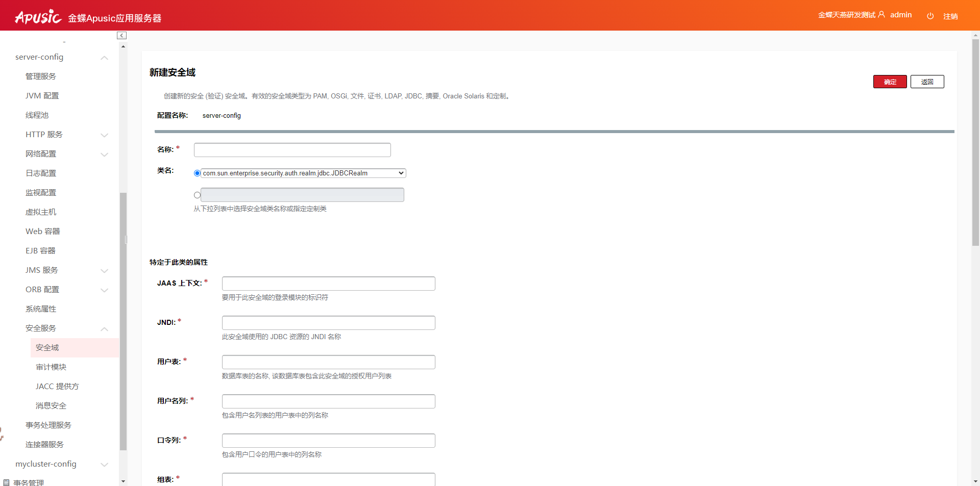Viewport: 980px width, 486px height.
Task: Click the transaction management icon at sidebar bottom
Action: 6,482
